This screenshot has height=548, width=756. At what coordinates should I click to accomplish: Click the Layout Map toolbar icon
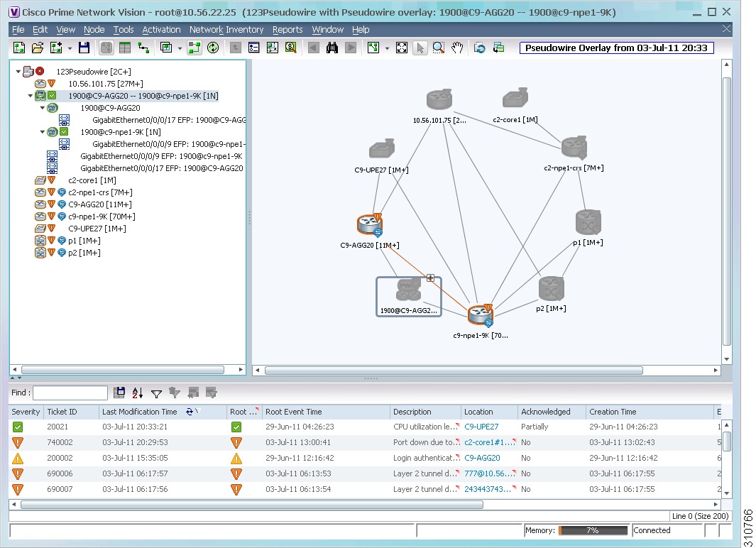373,48
